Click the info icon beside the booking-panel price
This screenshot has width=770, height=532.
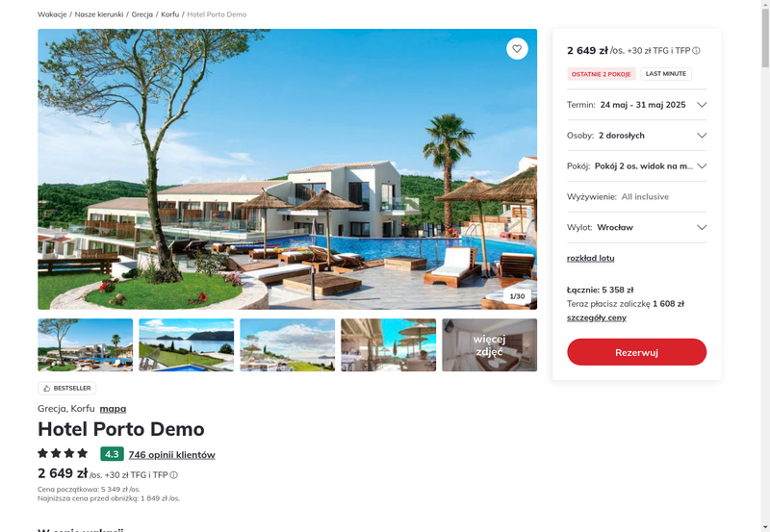696,51
